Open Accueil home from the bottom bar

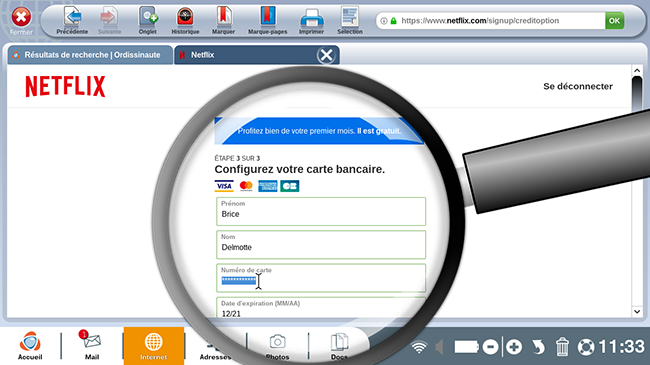click(30, 346)
